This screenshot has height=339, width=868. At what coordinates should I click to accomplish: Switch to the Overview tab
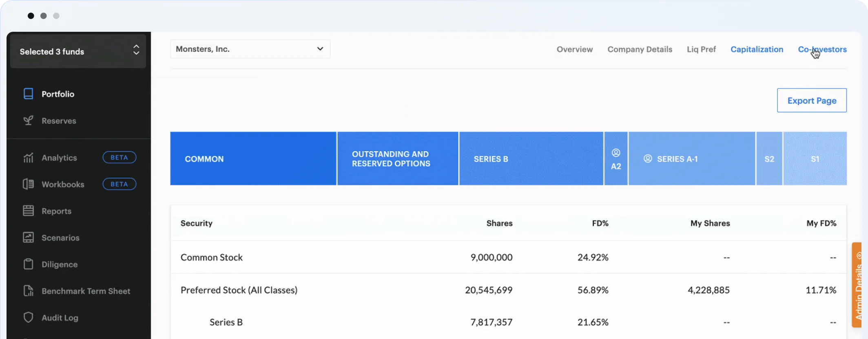click(574, 49)
